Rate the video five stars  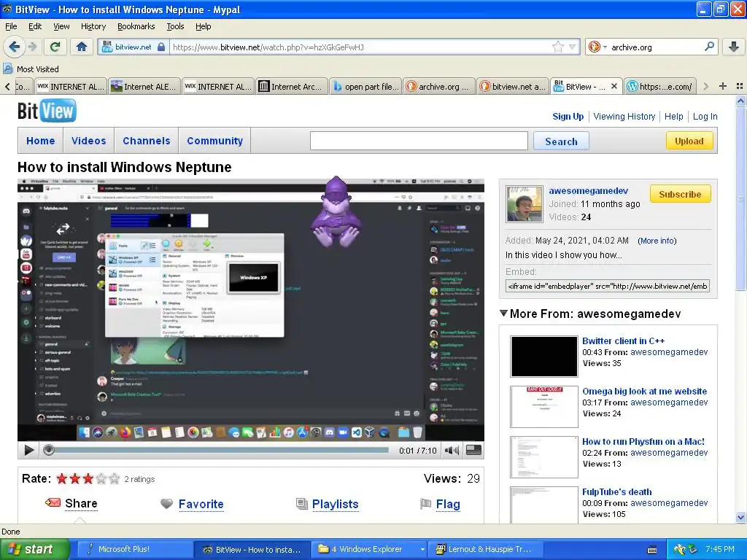click(115, 478)
